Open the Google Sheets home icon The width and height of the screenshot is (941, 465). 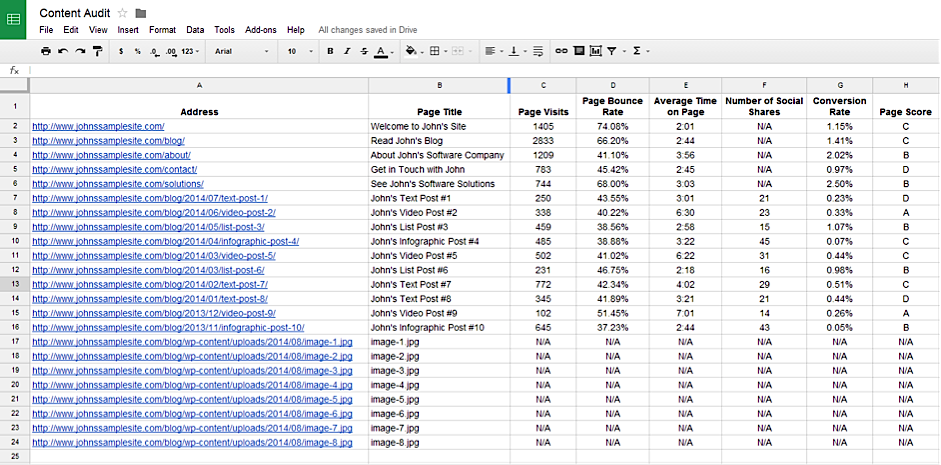pyautogui.click(x=14, y=19)
